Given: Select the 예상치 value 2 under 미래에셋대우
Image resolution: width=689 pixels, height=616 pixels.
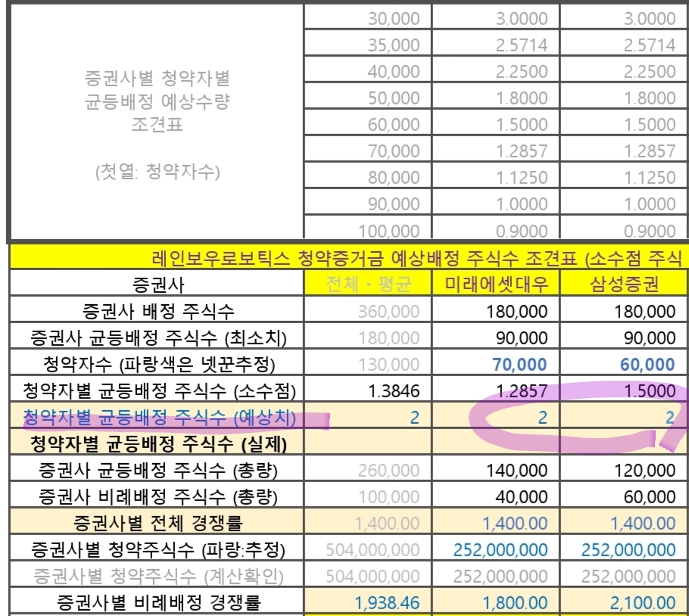Looking at the screenshot, I should [496, 415].
